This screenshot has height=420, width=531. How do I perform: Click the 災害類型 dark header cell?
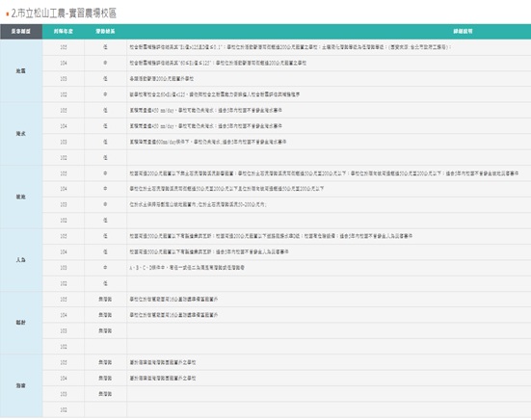(21, 32)
